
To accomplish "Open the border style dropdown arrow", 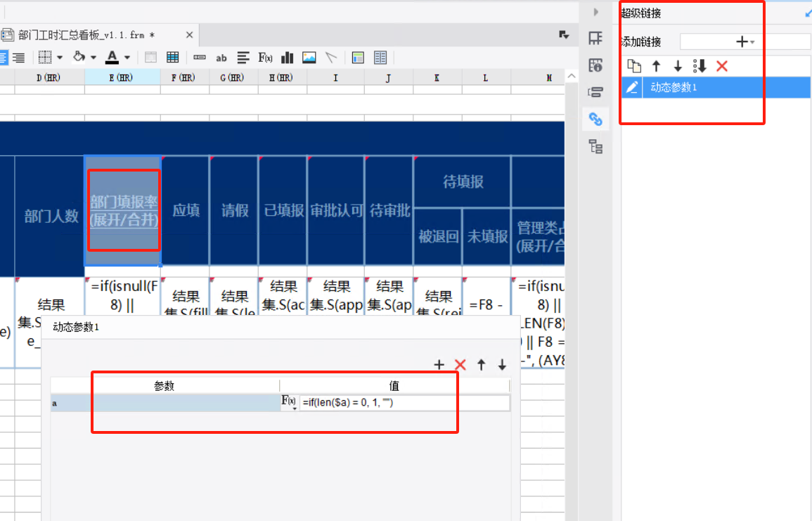I will click(60, 58).
